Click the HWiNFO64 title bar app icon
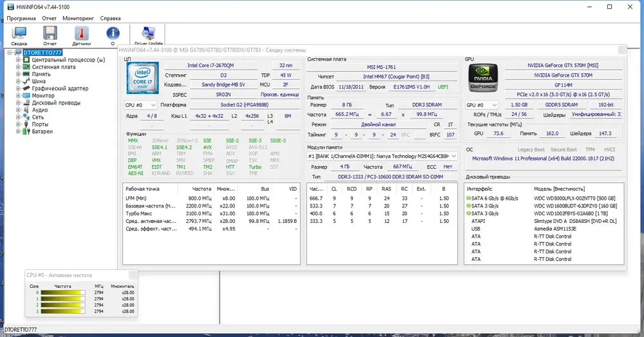The width and height of the screenshot is (644, 337). click(10, 6)
